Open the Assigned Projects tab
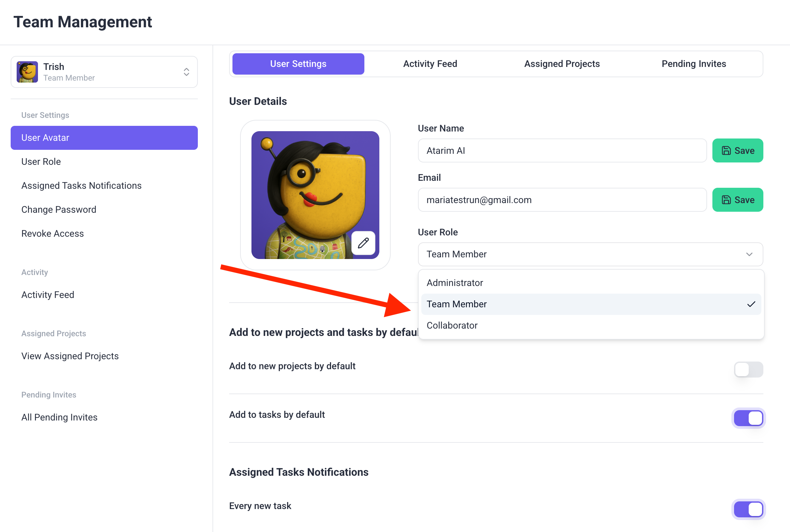Screen dimensions: 790x532 pos(562,64)
